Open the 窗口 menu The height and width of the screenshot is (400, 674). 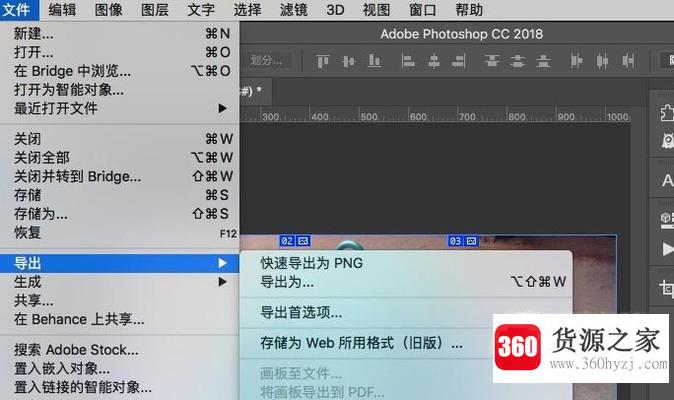(423, 9)
